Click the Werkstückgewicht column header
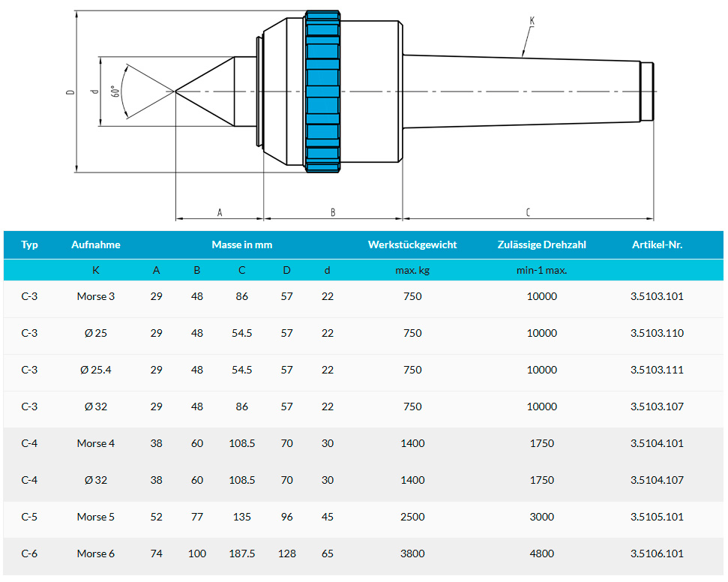Screen dimensions: 728x582 412,244
